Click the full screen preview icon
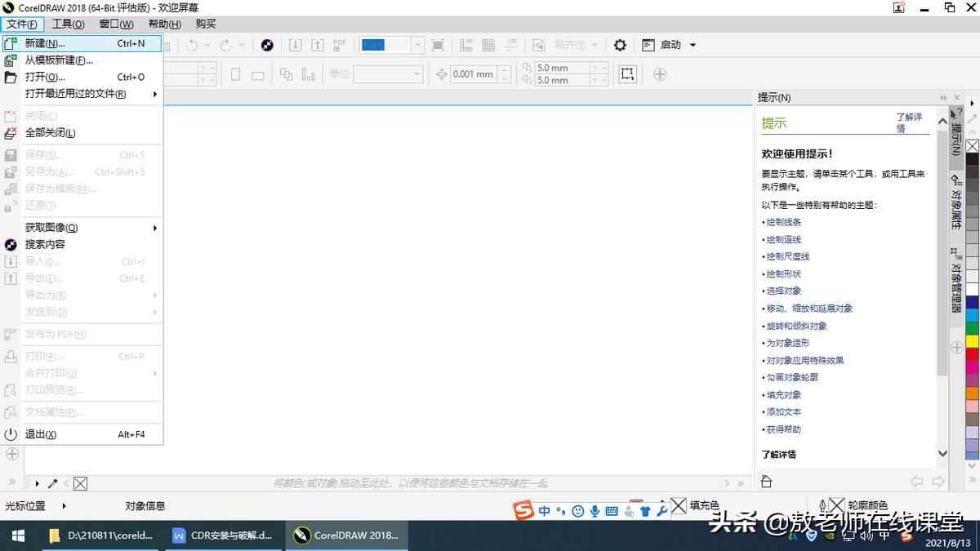The height and width of the screenshot is (551, 980). 438,45
